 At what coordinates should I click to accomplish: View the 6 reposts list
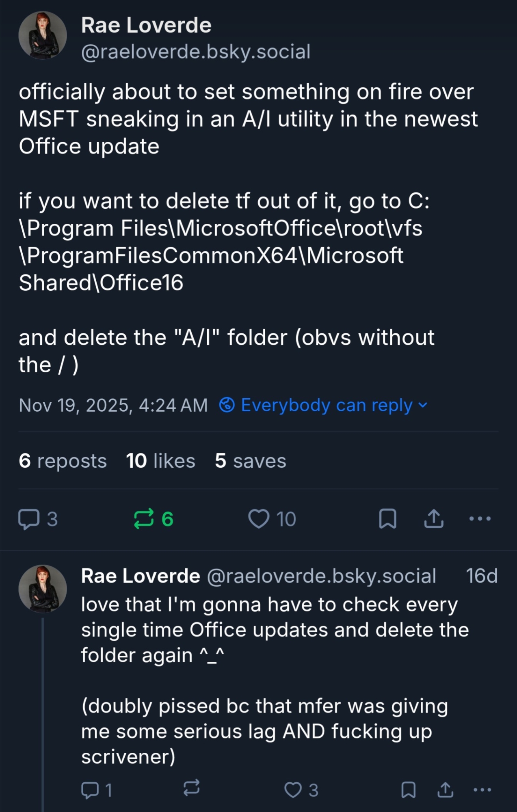pyautogui.click(x=63, y=461)
